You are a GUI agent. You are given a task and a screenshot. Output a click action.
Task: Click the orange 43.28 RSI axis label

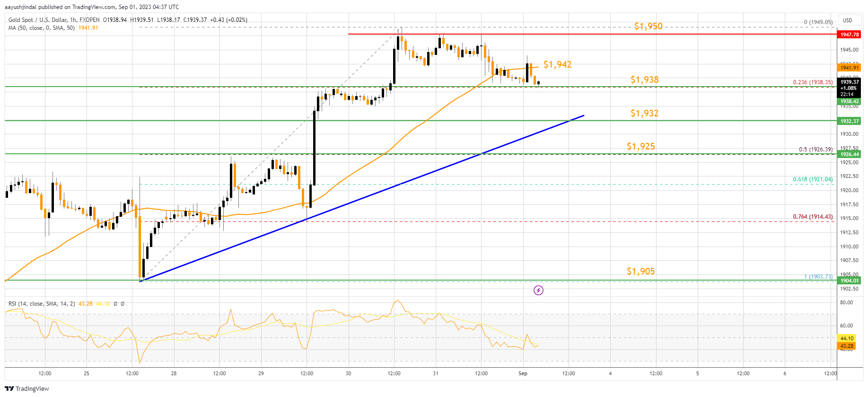(x=847, y=346)
